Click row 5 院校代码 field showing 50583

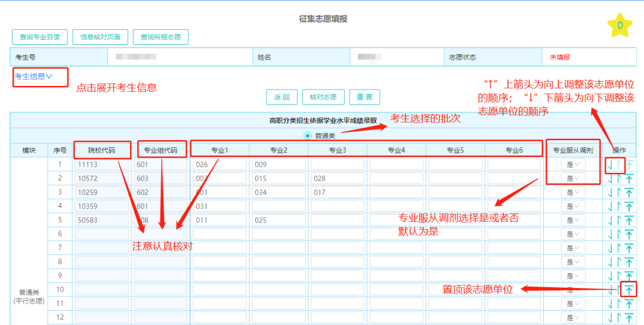coord(102,221)
